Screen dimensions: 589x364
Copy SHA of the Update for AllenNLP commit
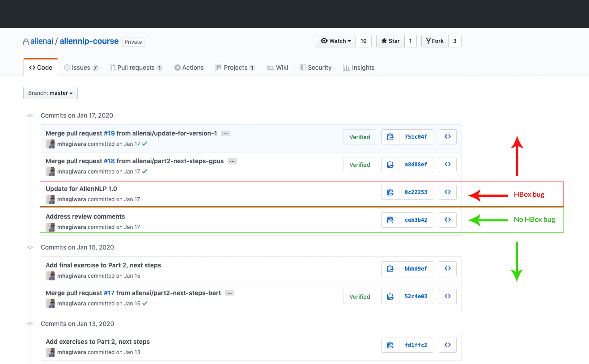(390, 192)
